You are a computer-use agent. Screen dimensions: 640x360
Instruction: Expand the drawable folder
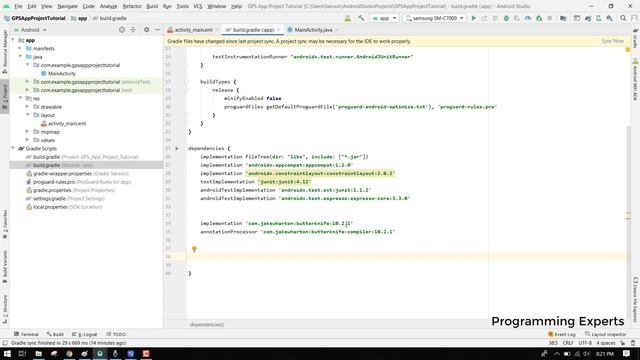tap(28, 107)
